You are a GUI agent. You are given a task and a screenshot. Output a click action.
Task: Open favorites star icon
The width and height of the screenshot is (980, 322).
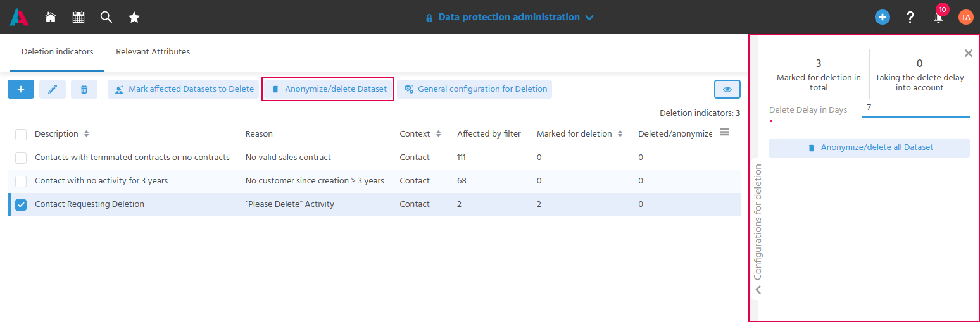(x=134, y=18)
